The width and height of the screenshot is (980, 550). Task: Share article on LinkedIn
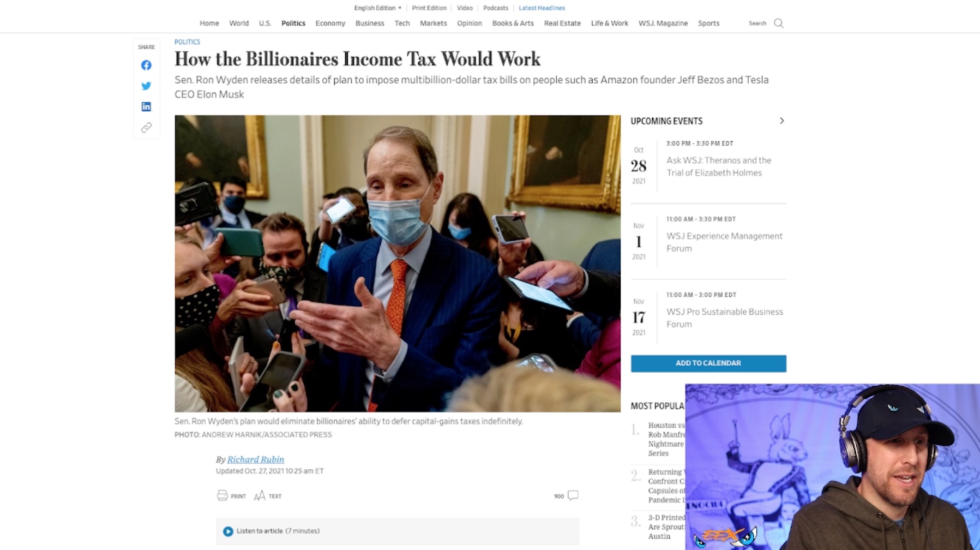tap(146, 106)
